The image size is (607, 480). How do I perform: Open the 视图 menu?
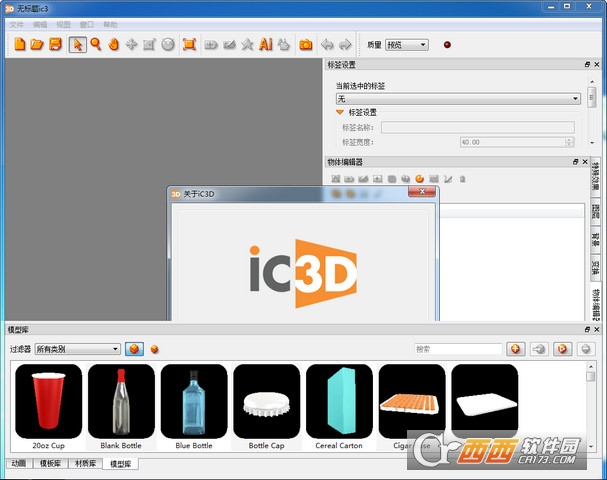coord(63,25)
